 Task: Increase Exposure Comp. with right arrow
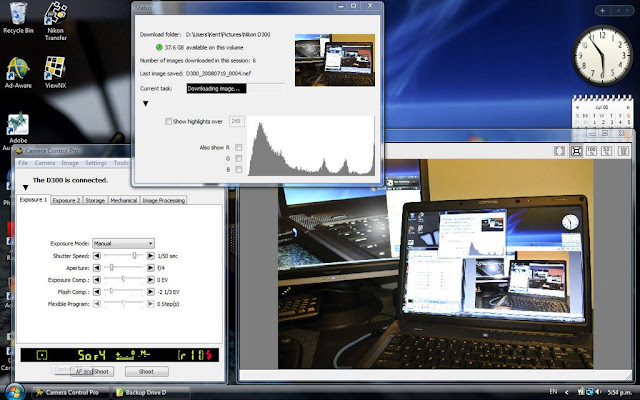point(151,280)
